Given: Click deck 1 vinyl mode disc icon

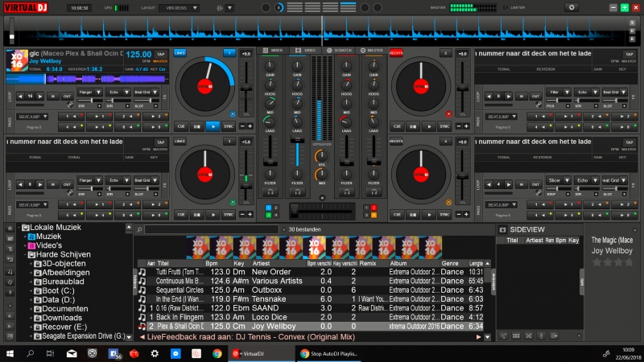Looking at the screenshot, I should pyautogui.click(x=233, y=114).
